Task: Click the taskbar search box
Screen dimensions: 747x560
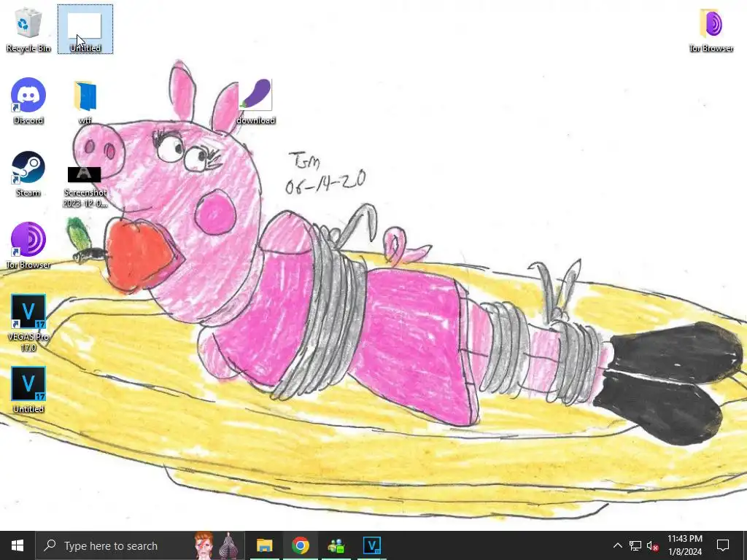Action: pyautogui.click(x=140, y=545)
